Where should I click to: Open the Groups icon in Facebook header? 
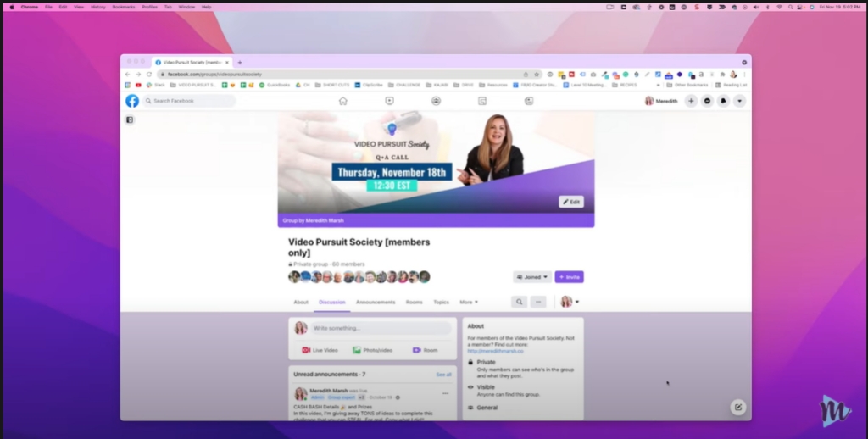coord(437,101)
